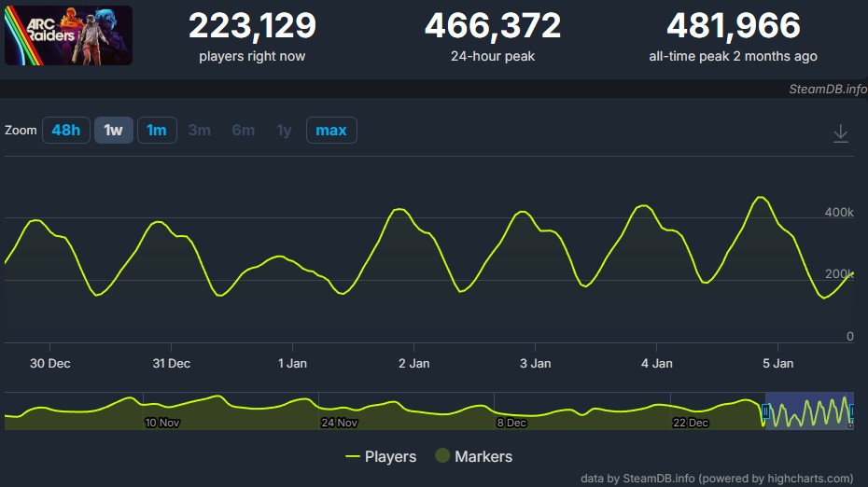Select the 1w zoom range
Viewport: 868px width, 487px height.
coord(113,131)
